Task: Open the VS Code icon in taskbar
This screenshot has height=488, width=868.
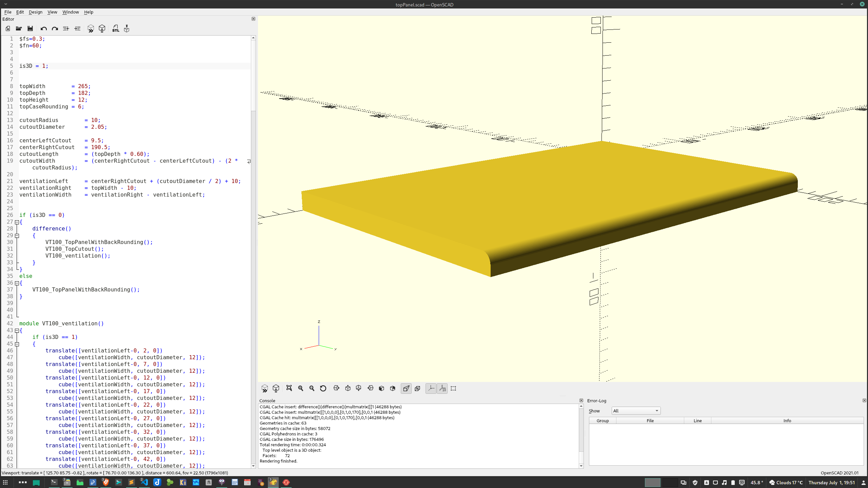Action: tap(144, 482)
